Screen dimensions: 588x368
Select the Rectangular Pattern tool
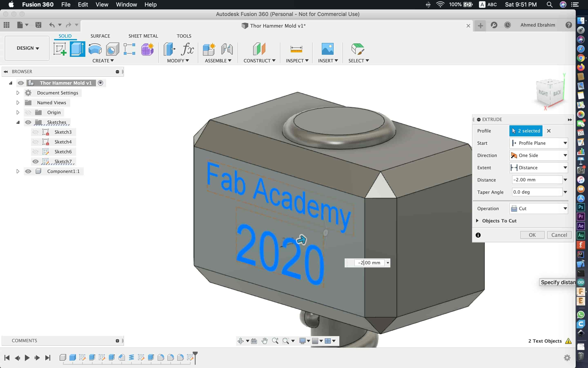[129, 49]
